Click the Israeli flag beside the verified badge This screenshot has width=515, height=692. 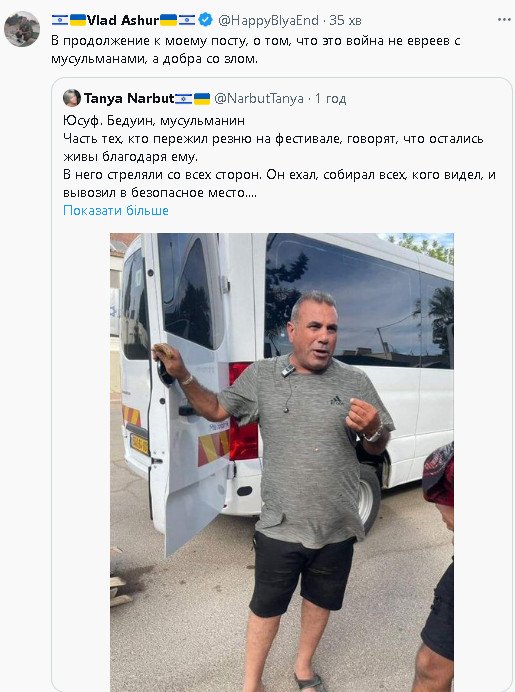click(187, 20)
